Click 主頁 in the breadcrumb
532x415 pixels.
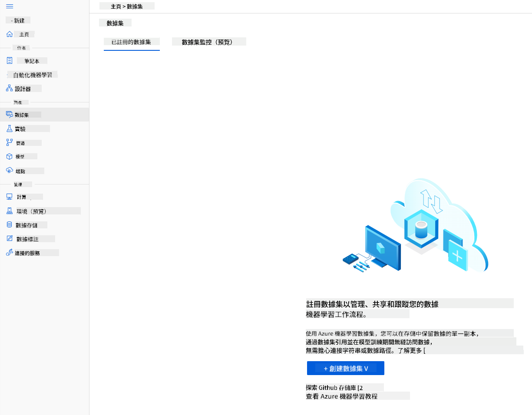(116, 7)
